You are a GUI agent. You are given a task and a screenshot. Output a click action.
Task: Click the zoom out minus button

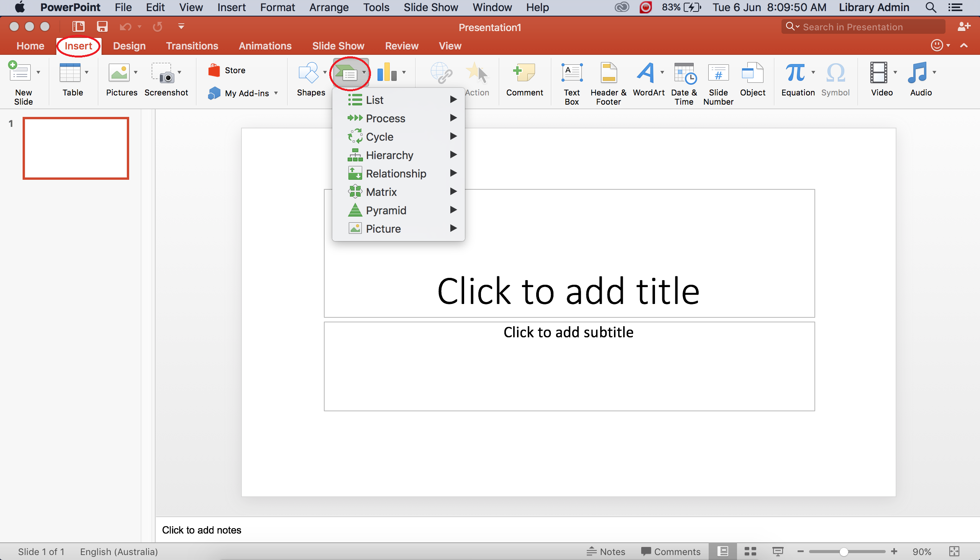pos(801,552)
